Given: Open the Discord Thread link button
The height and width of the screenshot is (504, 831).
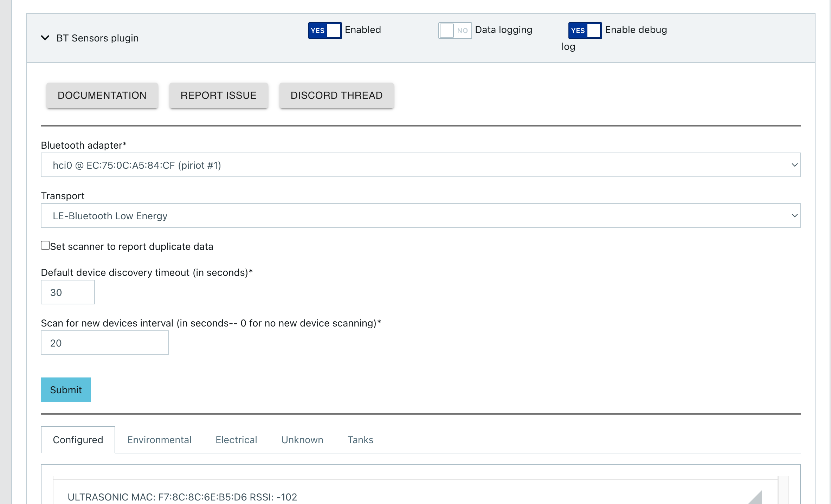Looking at the screenshot, I should click(336, 95).
